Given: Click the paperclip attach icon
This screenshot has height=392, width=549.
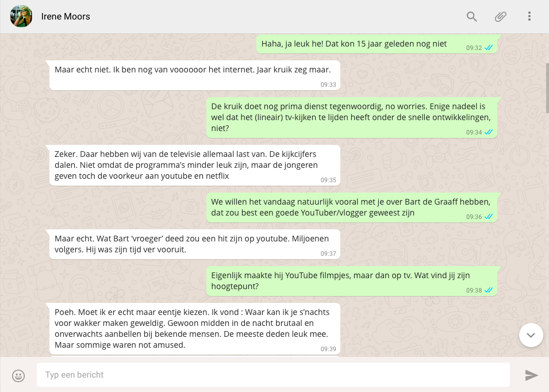Looking at the screenshot, I should click(501, 17).
